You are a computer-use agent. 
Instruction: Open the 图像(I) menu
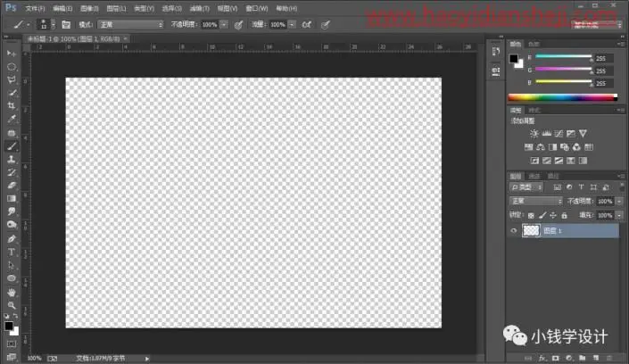point(89,8)
